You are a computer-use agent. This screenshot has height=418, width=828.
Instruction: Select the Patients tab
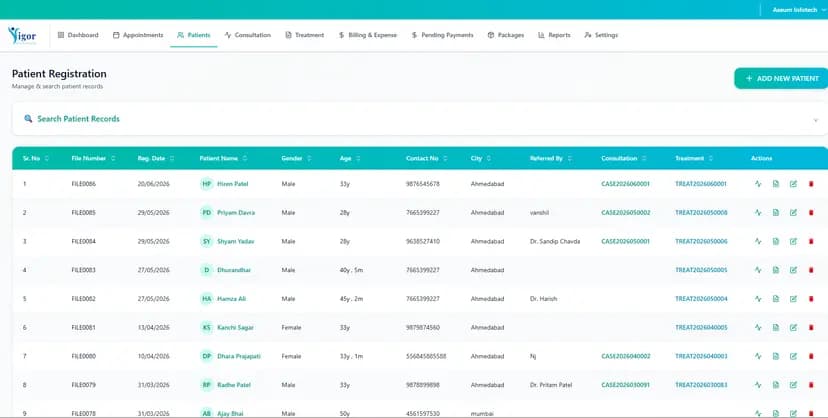194,35
